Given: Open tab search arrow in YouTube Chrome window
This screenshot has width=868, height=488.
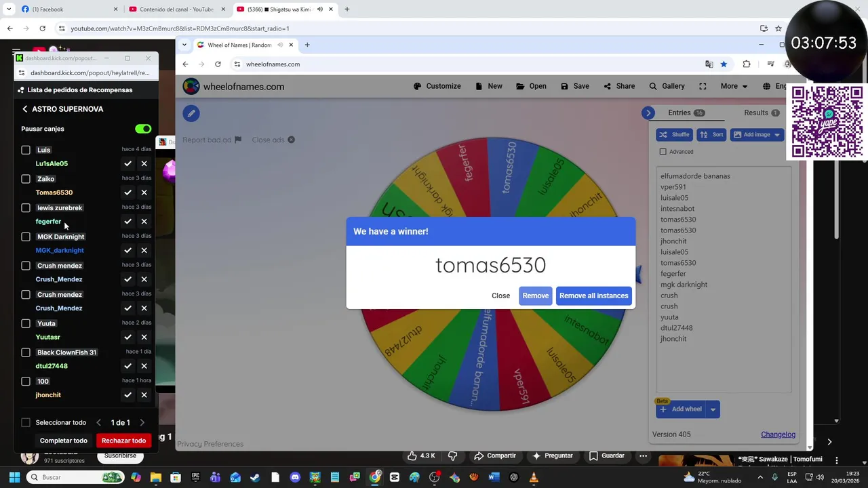Looking at the screenshot, I should (x=8, y=9).
